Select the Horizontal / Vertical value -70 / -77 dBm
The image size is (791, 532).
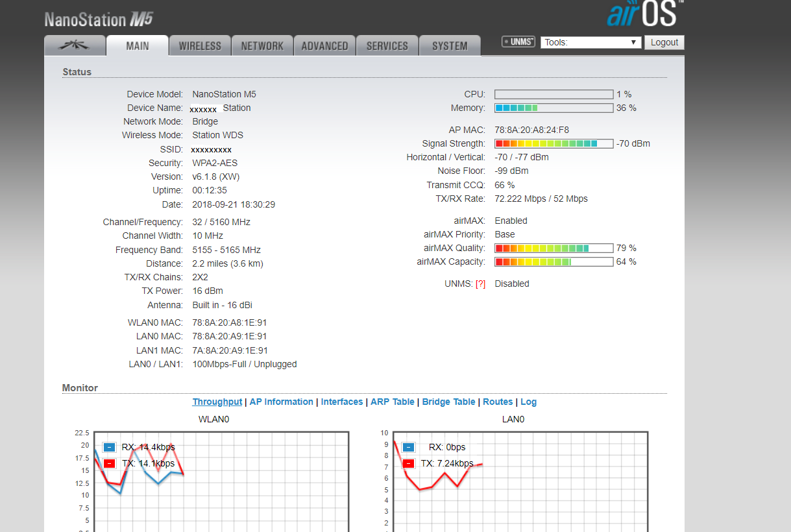pyautogui.click(x=522, y=157)
